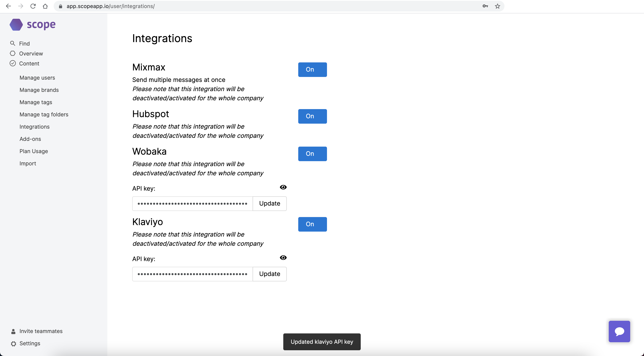Reveal the Klaviyo API key with eye icon
Image resolution: width=644 pixels, height=356 pixels.
(x=283, y=257)
